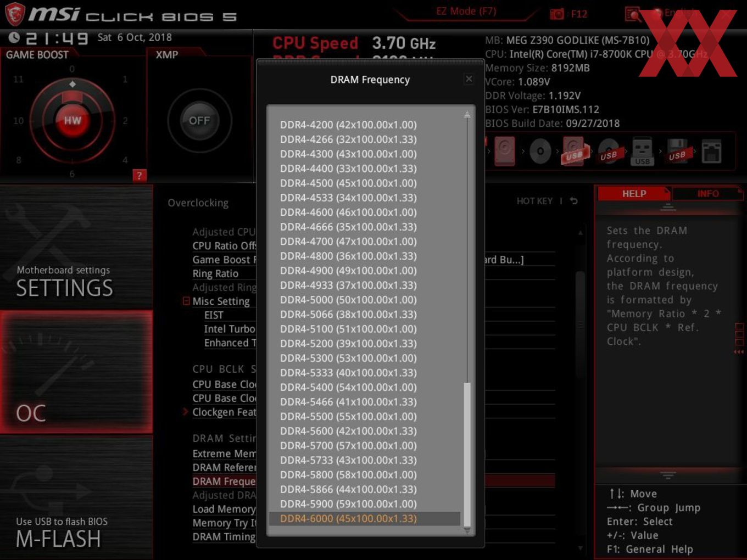747x560 pixels.
Task: Select DDR4-5300 (53x100.00x1.00)
Action: [364, 358]
